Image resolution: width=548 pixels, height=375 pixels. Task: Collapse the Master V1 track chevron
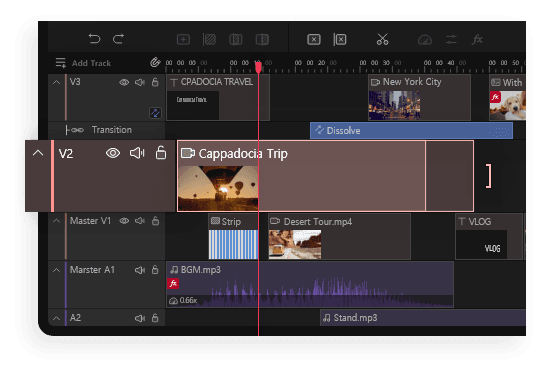[x=56, y=221]
